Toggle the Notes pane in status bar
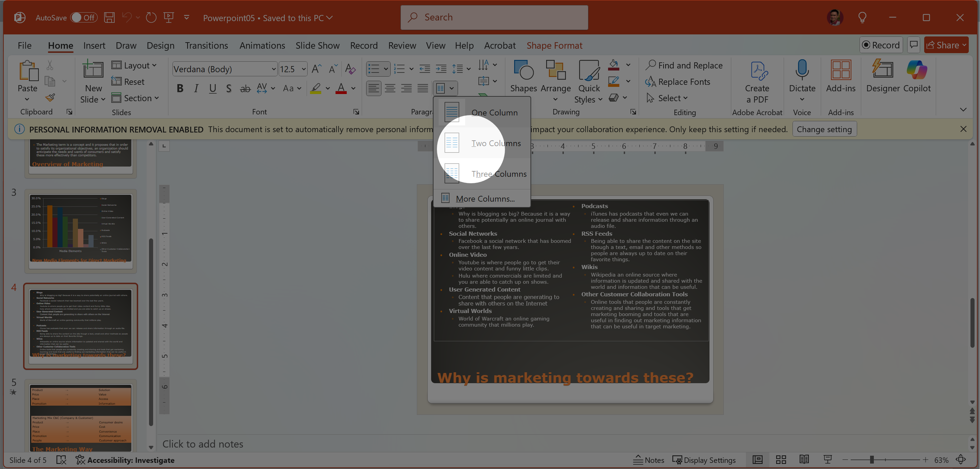 pyautogui.click(x=648, y=460)
